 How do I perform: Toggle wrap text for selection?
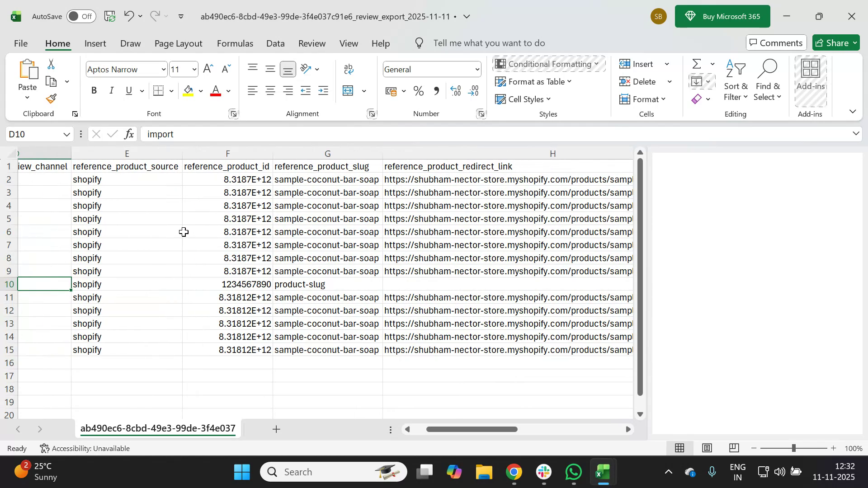coord(348,69)
